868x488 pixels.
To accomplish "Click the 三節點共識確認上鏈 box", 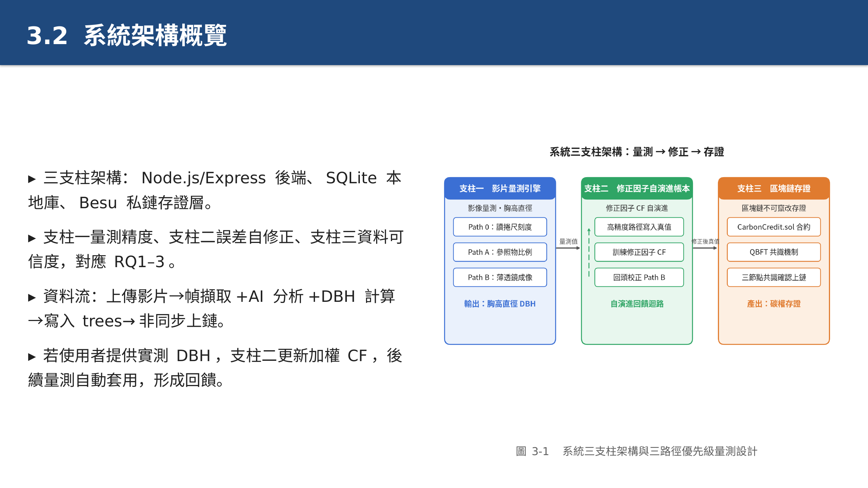I will 774,277.
